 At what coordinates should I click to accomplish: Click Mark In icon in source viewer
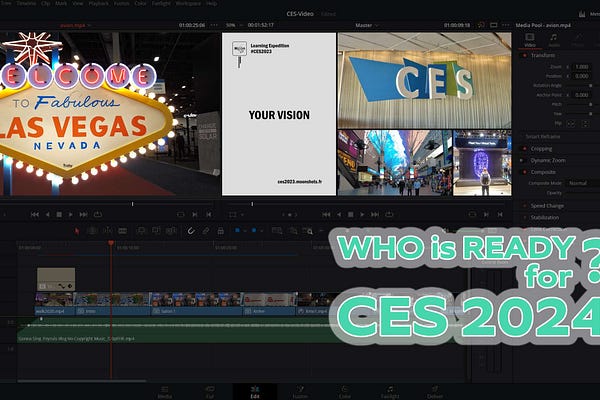tap(194, 215)
